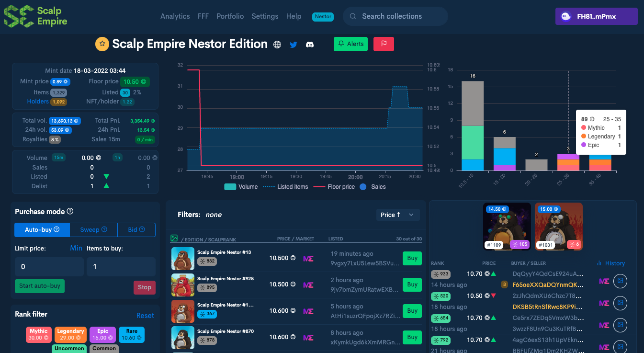The width and height of the screenshot is (644, 353).
Task: Open image view icon for rank 933 sale
Action: 621,280
